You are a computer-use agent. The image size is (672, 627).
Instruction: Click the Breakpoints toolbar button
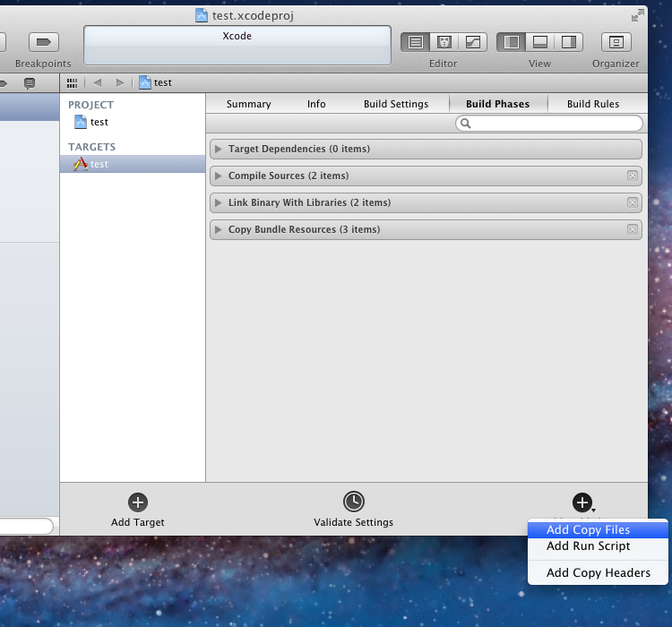(43, 42)
